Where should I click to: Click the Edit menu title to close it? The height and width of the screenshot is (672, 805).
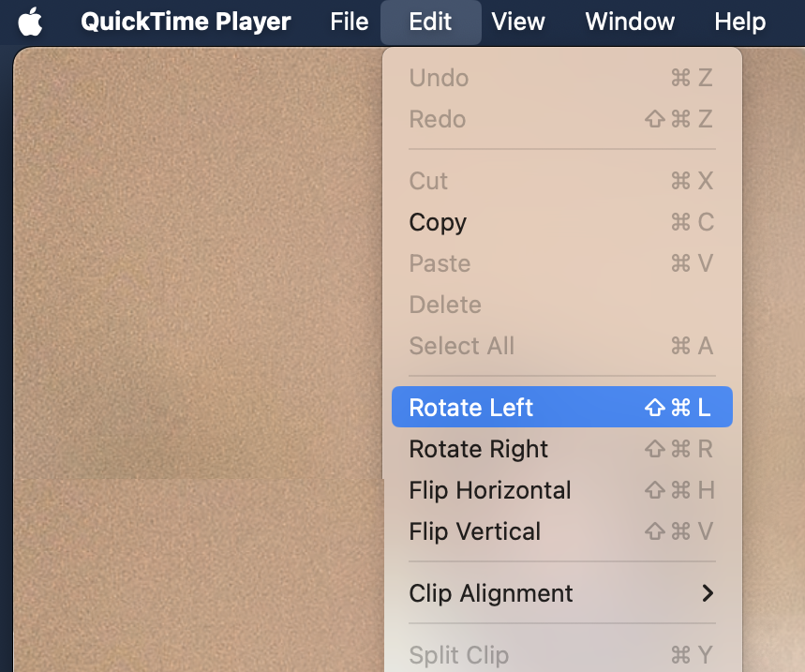pos(430,22)
